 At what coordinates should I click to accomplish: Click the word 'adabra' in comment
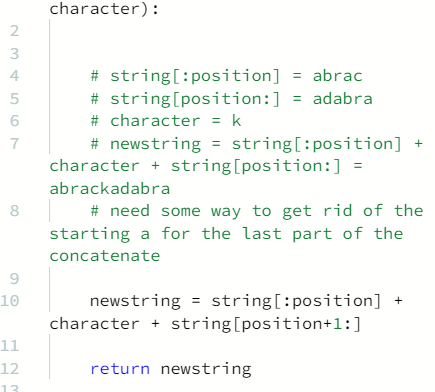coord(342,99)
